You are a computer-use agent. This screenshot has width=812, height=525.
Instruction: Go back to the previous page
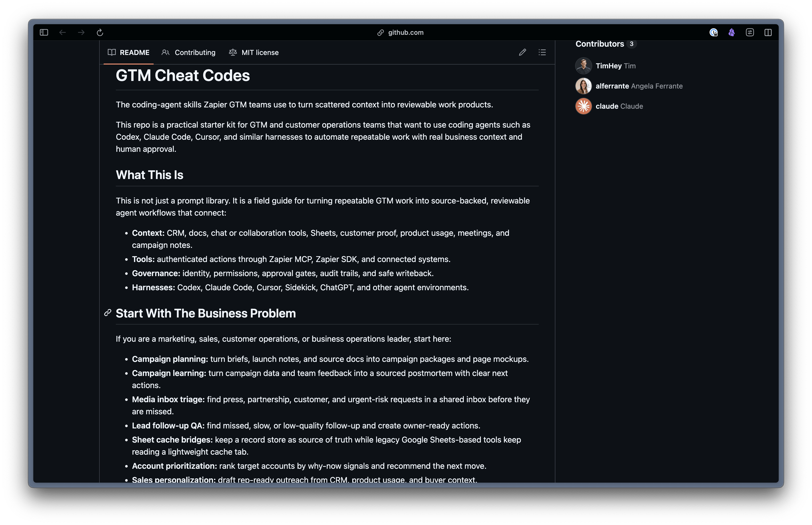pyautogui.click(x=62, y=32)
